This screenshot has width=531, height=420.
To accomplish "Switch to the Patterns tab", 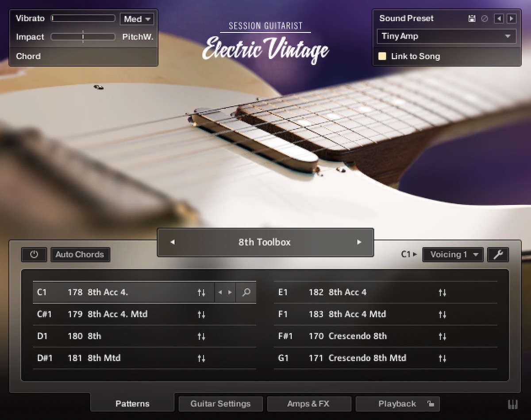I will (x=132, y=404).
